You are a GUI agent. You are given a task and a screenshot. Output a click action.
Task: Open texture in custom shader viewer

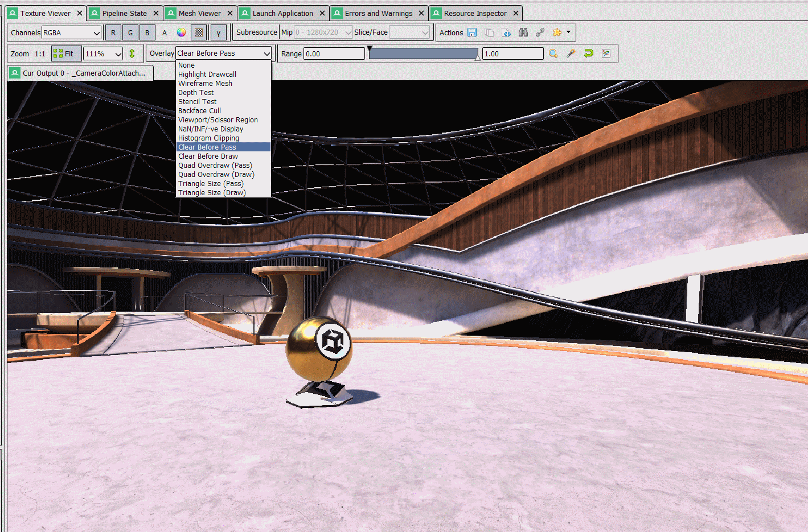click(506, 32)
